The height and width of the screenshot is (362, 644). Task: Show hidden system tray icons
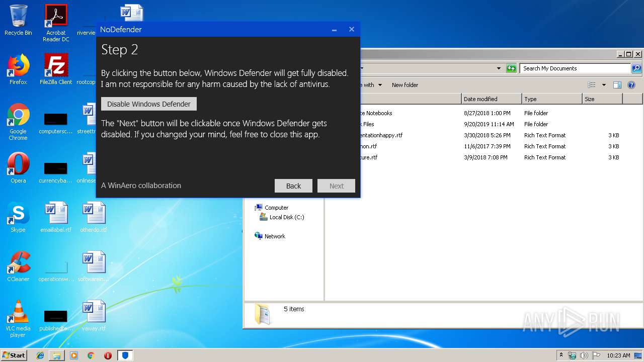tap(561, 355)
